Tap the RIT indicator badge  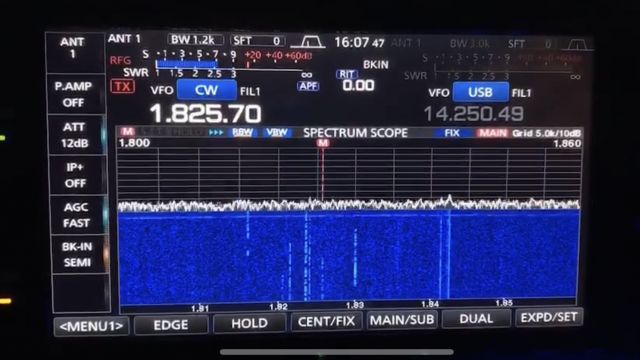pos(347,74)
